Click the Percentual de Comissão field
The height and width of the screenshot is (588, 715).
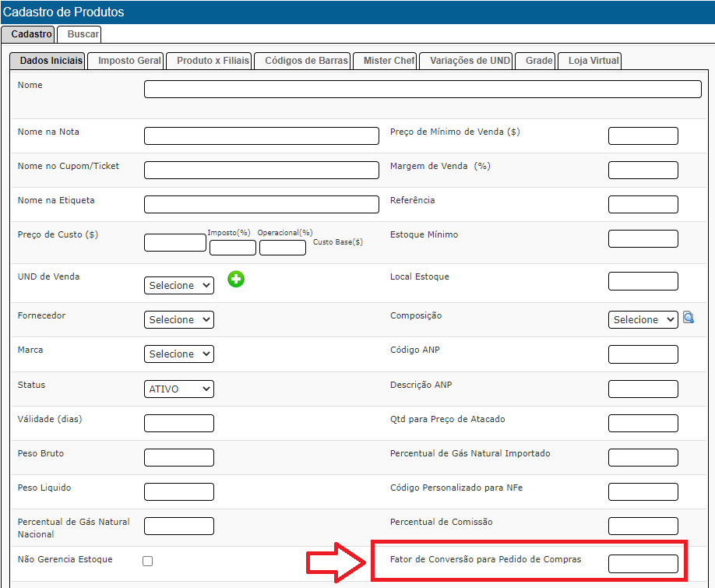[x=643, y=526]
